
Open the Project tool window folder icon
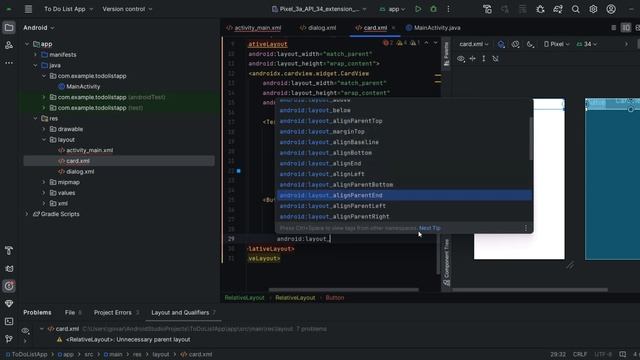[9, 28]
